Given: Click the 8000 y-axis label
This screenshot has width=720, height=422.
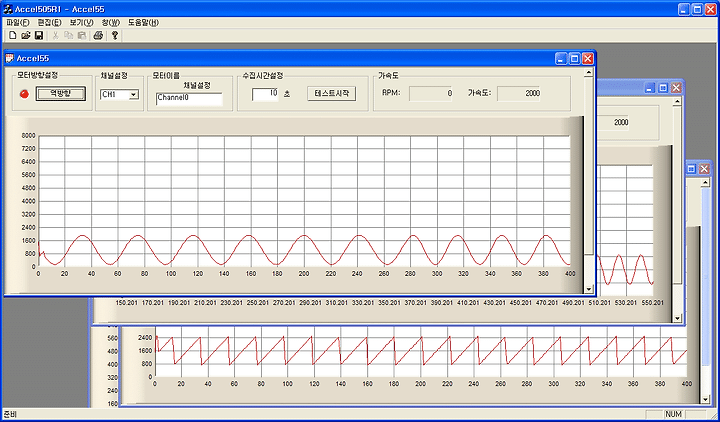Looking at the screenshot, I should coord(28,135).
